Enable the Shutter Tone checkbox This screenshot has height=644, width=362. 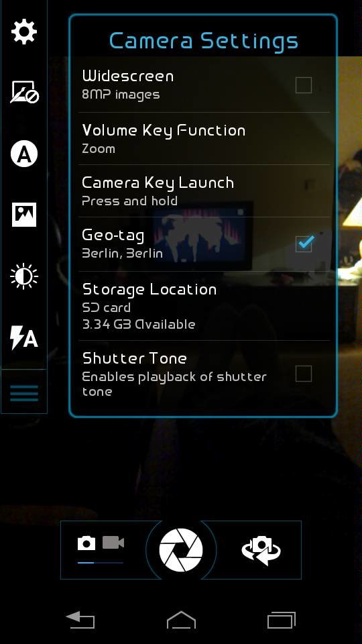(304, 374)
